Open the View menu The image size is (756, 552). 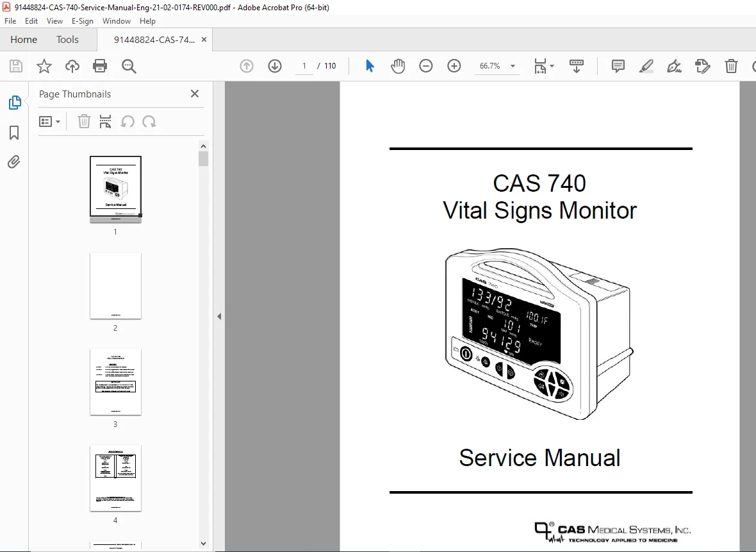point(54,21)
